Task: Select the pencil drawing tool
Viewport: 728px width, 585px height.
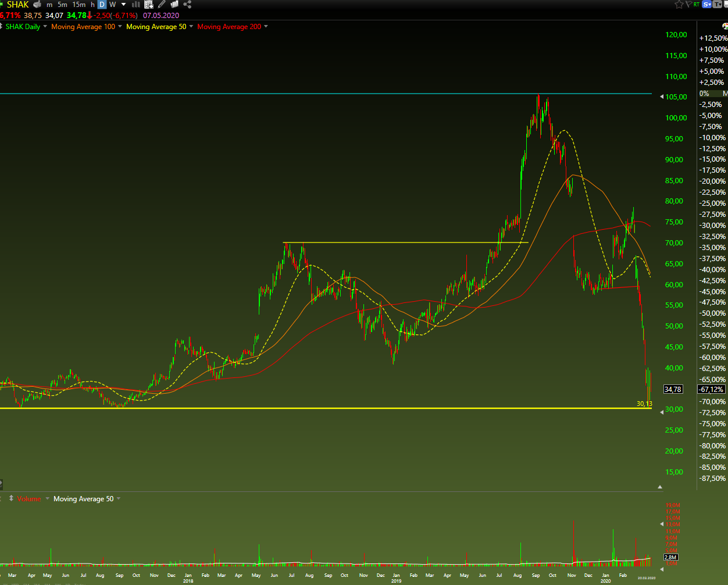Action: tap(162, 5)
